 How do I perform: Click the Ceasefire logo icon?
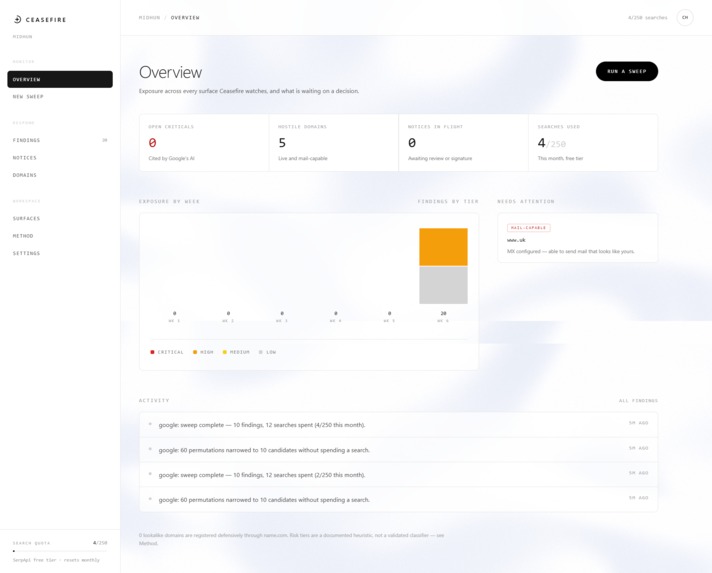click(x=17, y=19)
